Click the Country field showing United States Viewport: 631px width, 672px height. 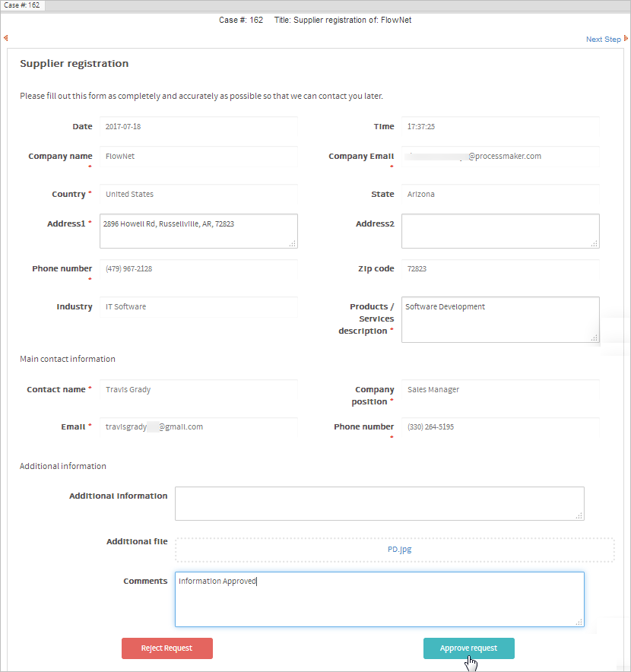pos(198,195)
